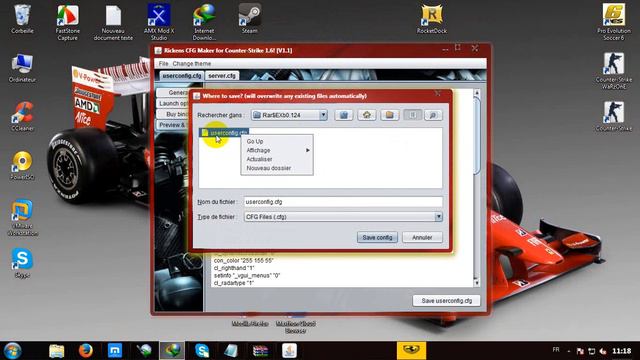Select the Corbeille desktop icon
Screen dimensions: 640x360
click(22, 19)
